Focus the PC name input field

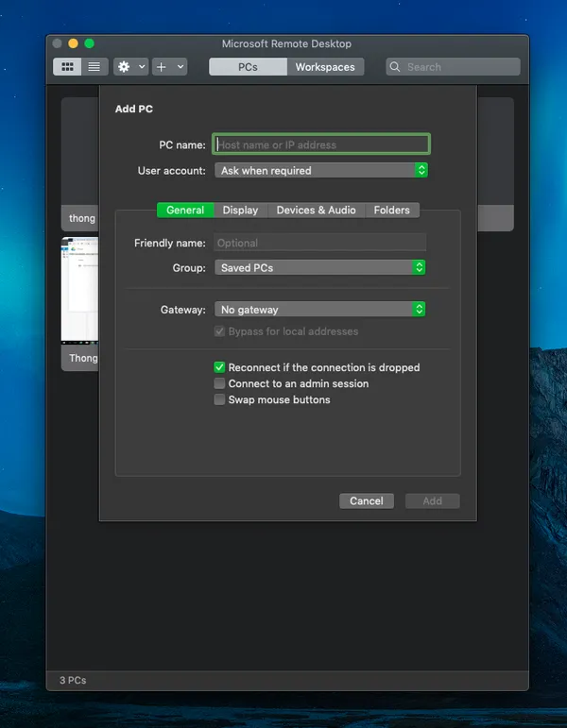coord(321,144)
